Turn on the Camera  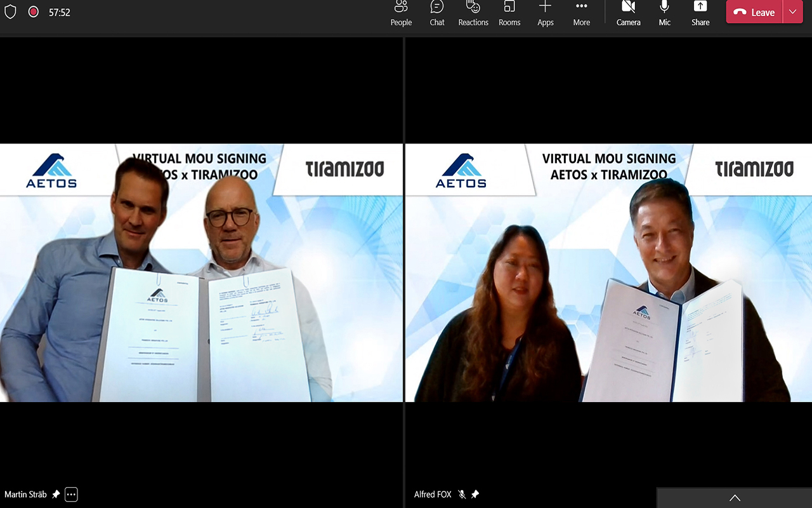[629, 13]
